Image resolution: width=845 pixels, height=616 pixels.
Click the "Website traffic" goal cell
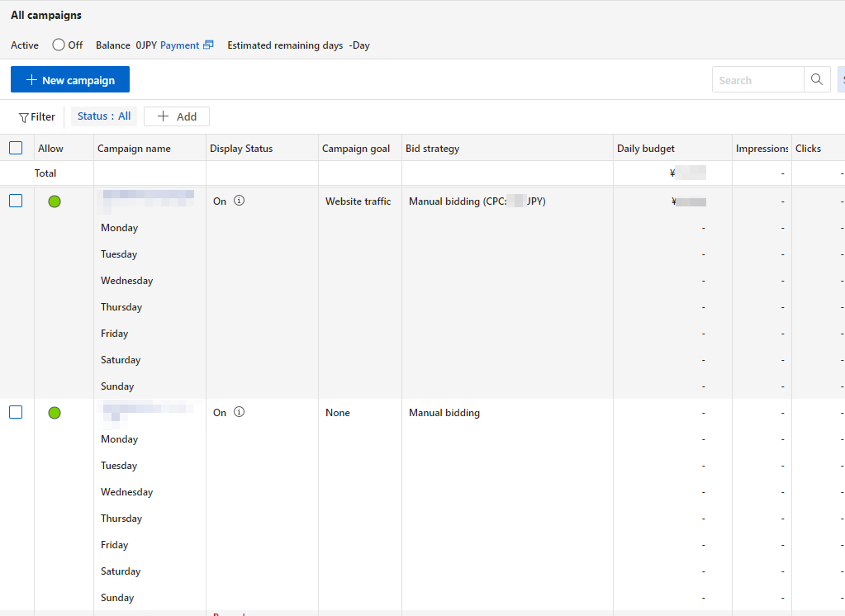click(x=358, y=201)
